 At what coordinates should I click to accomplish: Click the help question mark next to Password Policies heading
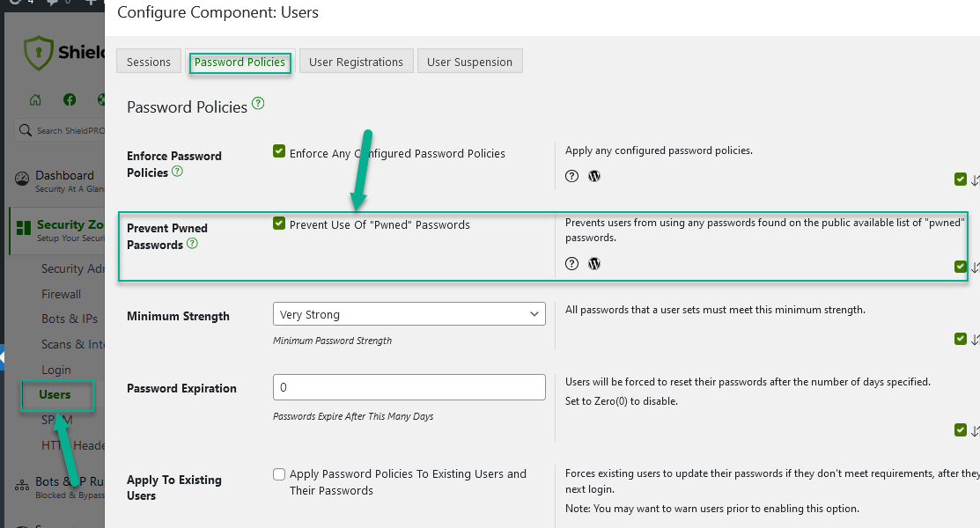point(257,103)
